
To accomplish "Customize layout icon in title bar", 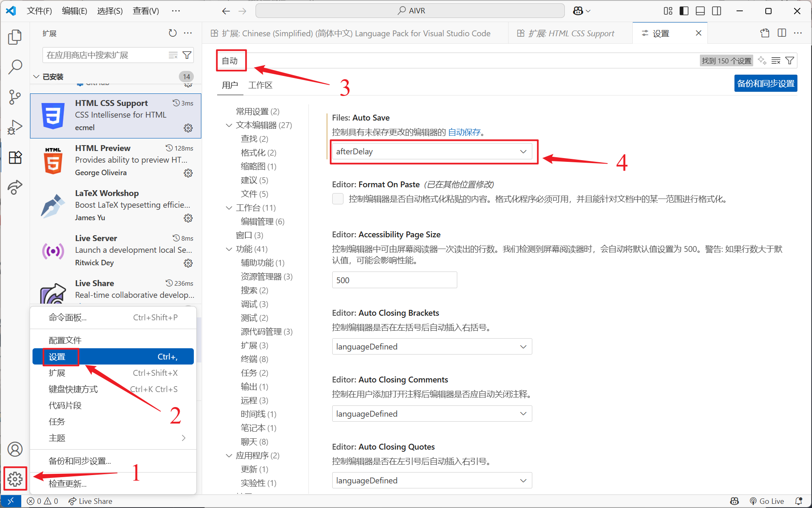I will point(668,11).
